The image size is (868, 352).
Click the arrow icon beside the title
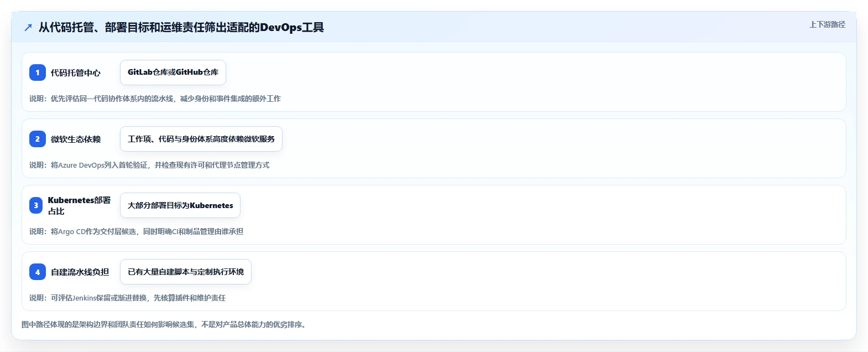28,27
